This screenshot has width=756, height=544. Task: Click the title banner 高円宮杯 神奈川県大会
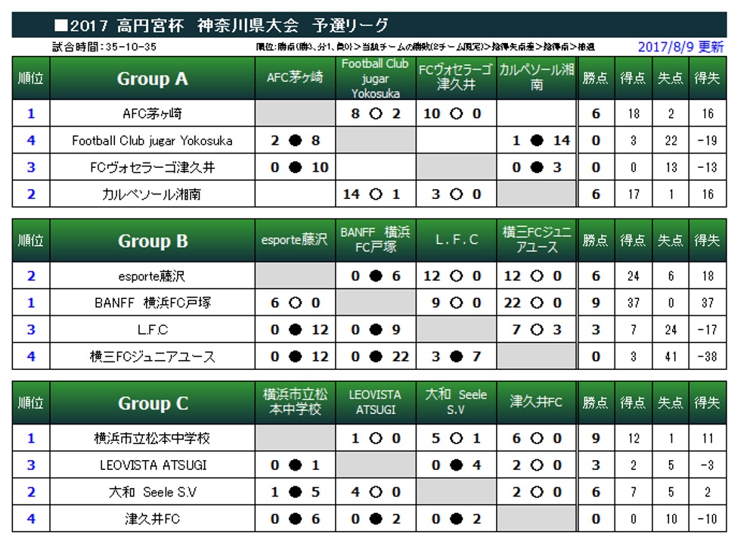pyautogui.click(x=207, y=25)
